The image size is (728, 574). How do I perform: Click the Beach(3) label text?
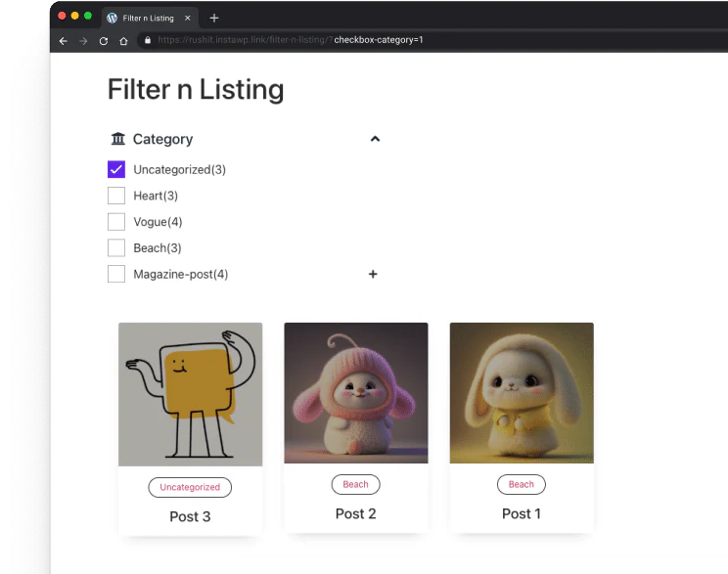(158, 248)
